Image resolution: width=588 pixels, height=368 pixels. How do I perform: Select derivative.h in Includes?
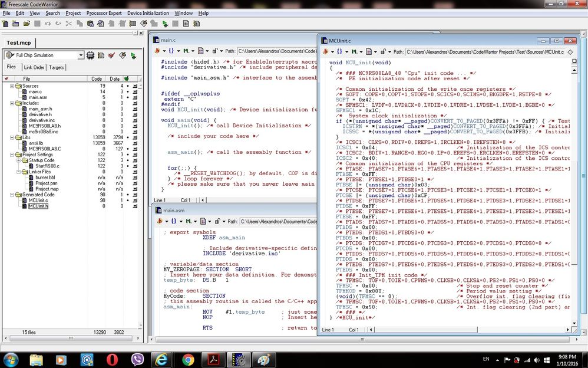41,114
